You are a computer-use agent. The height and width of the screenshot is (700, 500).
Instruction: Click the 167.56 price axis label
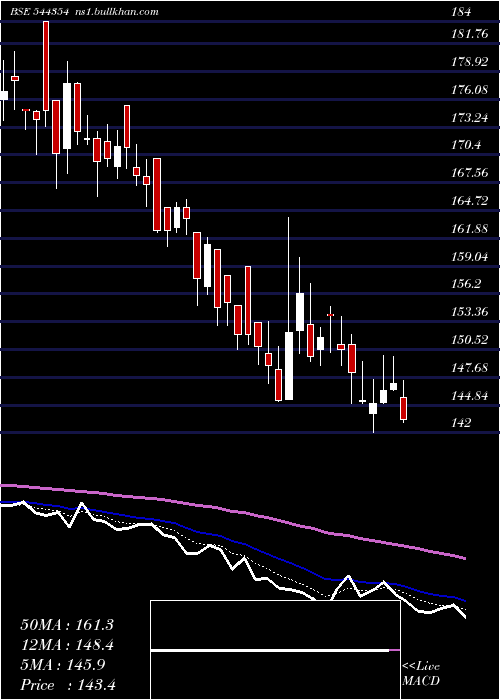tap(470, 173)
